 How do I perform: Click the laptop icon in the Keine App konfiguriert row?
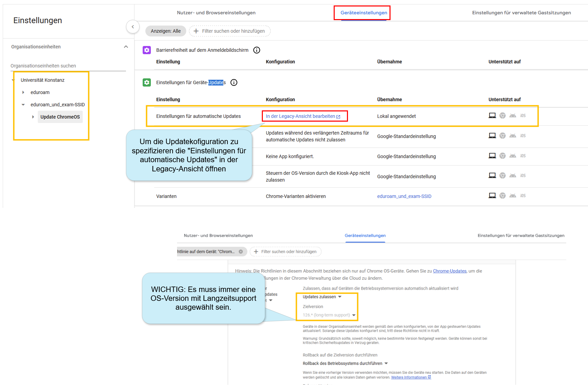(x=492, y=156)
